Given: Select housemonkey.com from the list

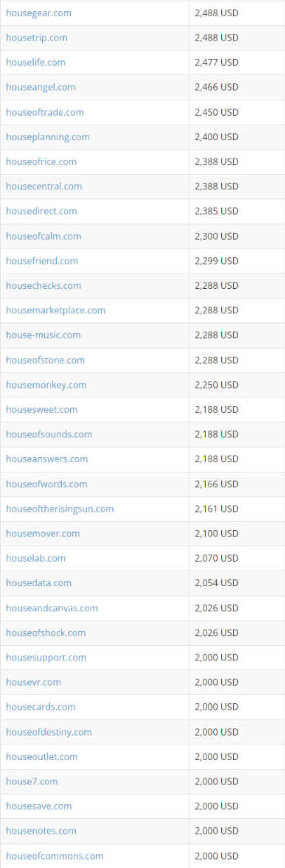Looking at the screenshot, I should coord(46,385).
